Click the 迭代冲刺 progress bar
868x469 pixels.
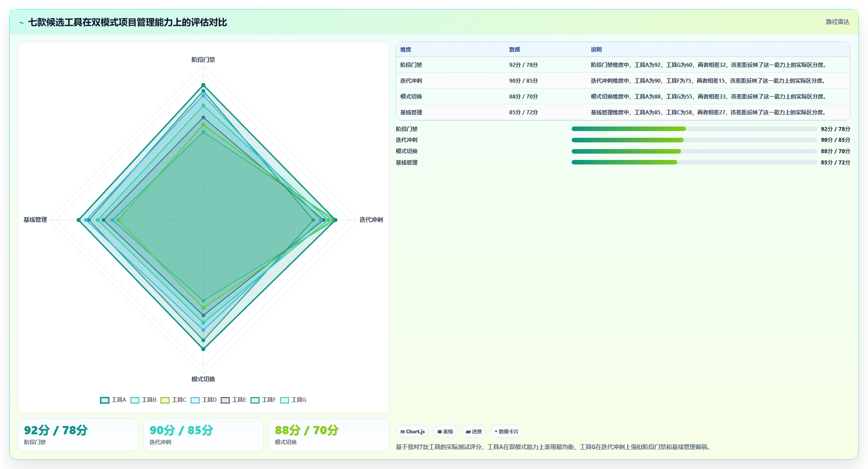[694, 140]
